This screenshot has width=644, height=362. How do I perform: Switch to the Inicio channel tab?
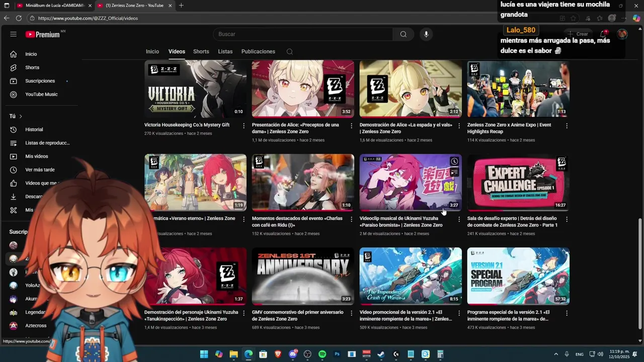coord(152,51)
